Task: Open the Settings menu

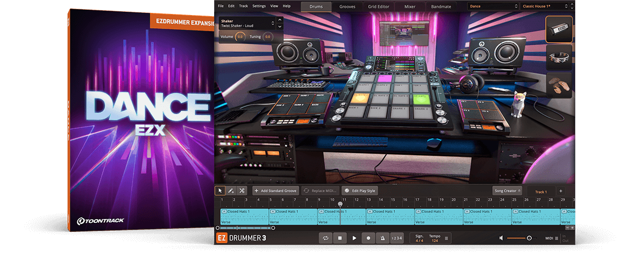Action: [259, 6]
